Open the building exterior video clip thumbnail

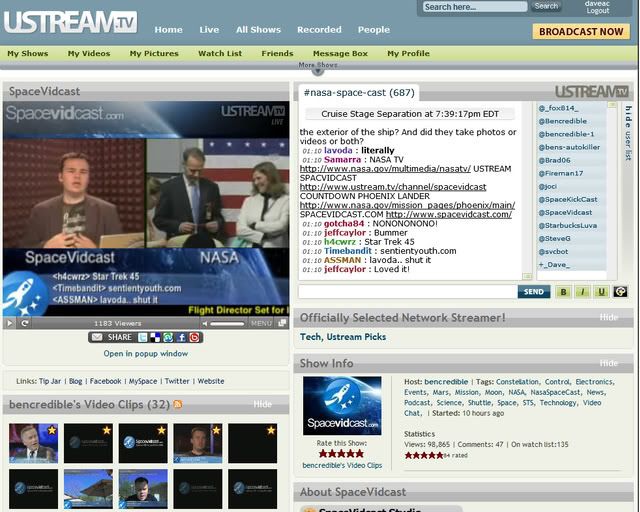pyautogui.click(x=88, y=489)
